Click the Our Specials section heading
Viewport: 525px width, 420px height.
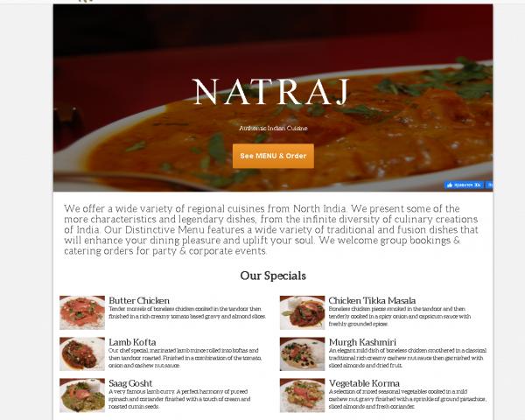point(273,276)
